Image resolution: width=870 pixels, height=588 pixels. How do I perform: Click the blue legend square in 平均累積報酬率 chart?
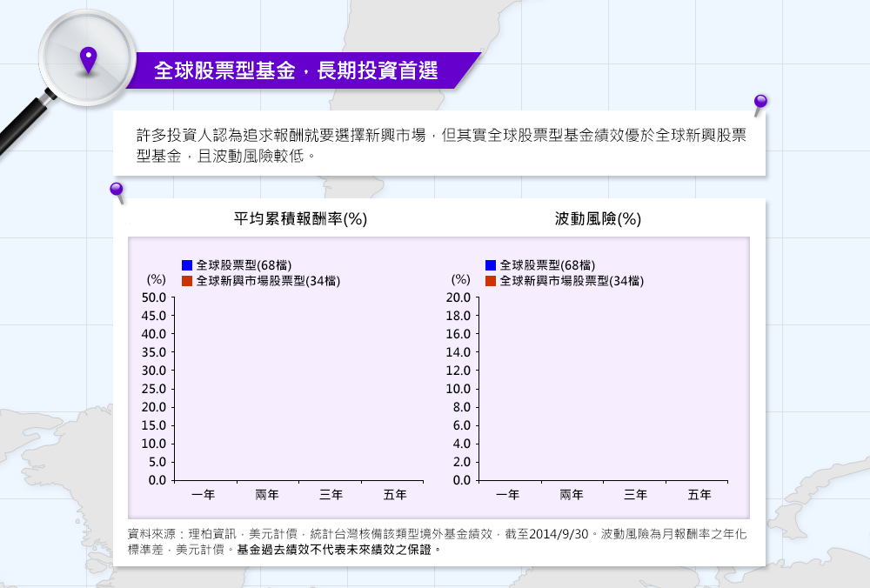point(187,265)
